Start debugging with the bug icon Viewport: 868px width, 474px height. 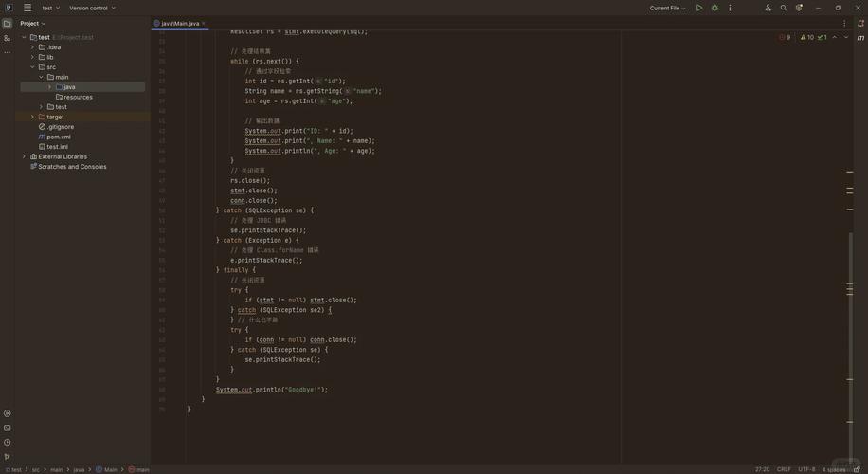(x=714, y=8)
